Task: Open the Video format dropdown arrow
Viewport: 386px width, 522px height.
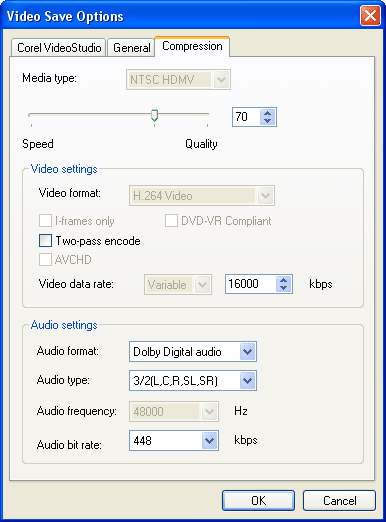Action: click(265, 195)
